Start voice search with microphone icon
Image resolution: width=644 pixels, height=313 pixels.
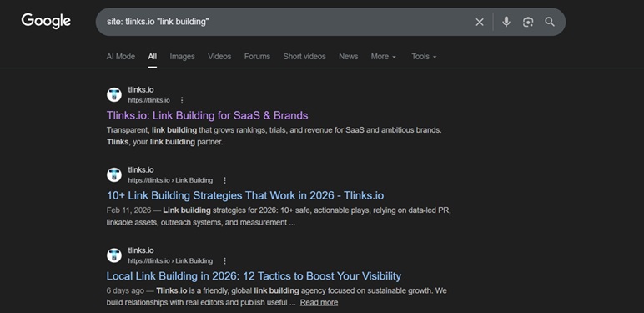pyautogui.click(x=506, y=22)
